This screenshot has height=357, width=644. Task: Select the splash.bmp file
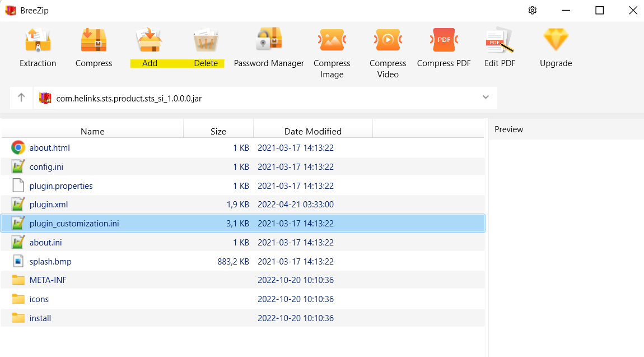click(50, 262)
